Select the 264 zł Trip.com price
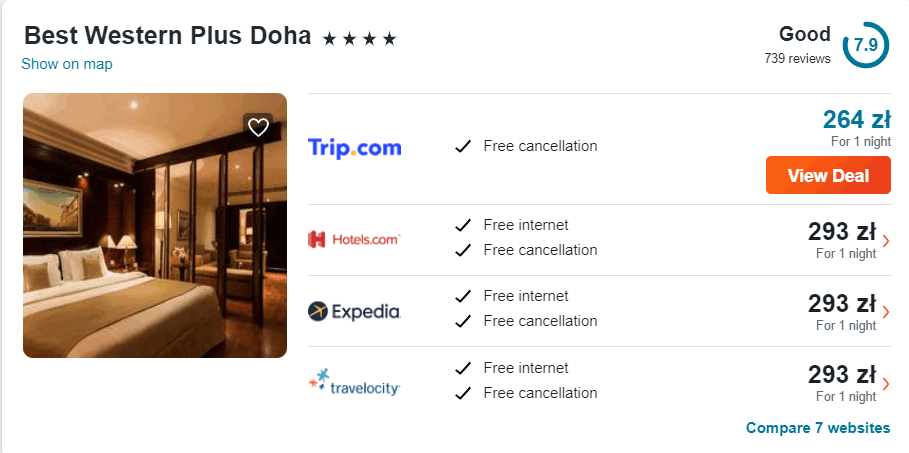Image resolution: width=909 pixels, height=453 pixels. 856,119
